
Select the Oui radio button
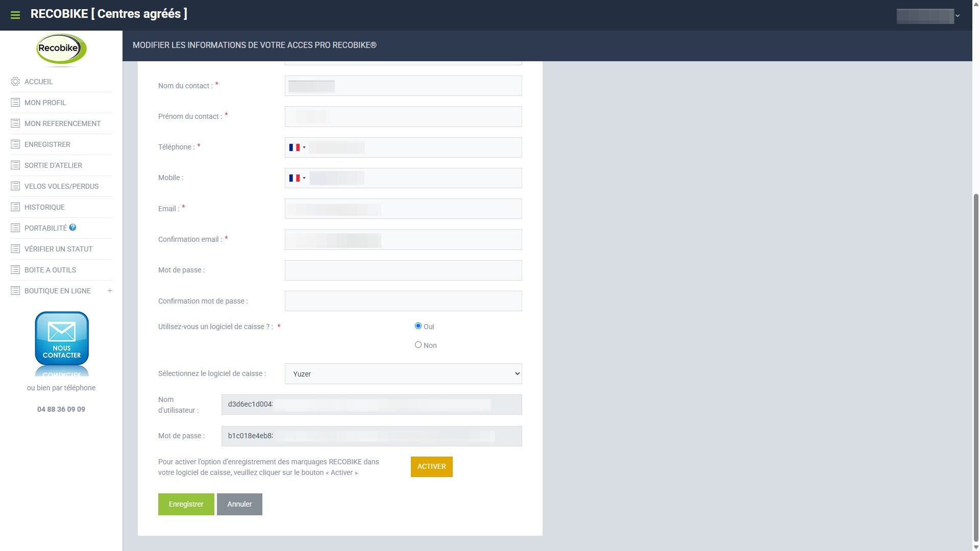418,326
